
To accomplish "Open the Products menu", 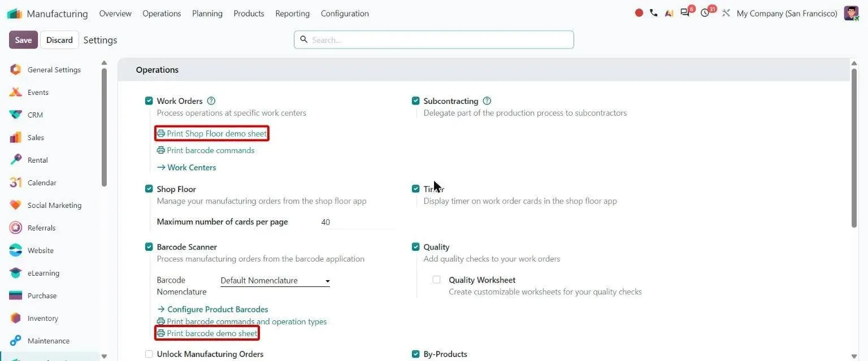I will [x=249, y=13].
